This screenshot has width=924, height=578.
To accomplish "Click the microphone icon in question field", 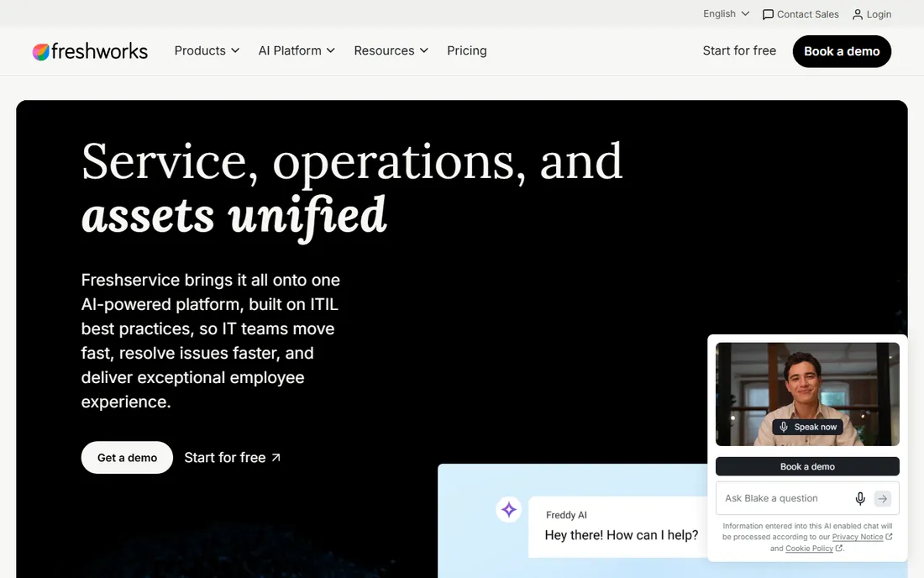I will coord(860,498).
